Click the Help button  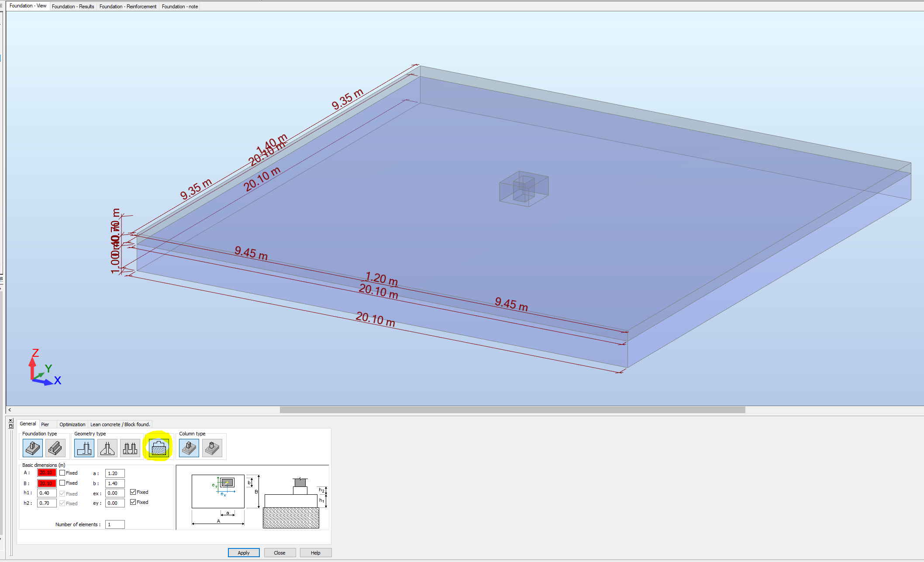point(315,553)
